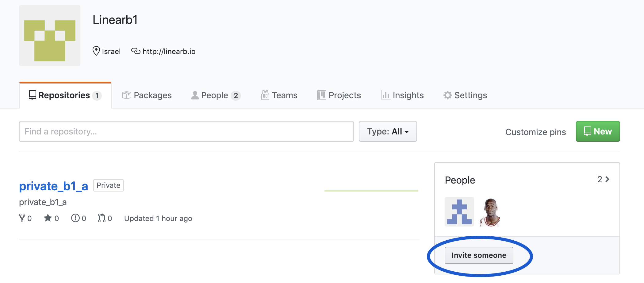The width and height of the screenshot is (644, 283).
Task: Click the link icon beside linearb.io URL
Action: click(136, 51)
